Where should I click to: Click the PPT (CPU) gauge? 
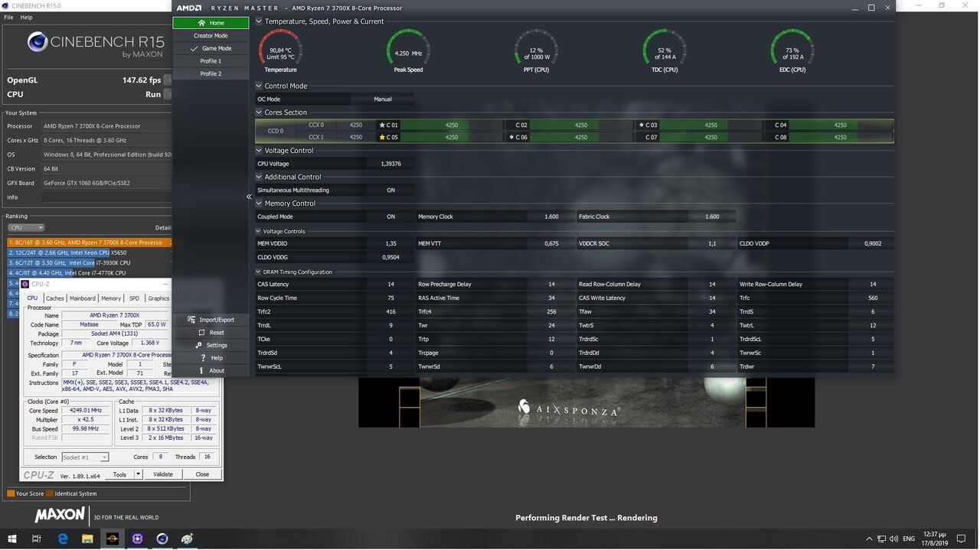[x=536, y=50]
